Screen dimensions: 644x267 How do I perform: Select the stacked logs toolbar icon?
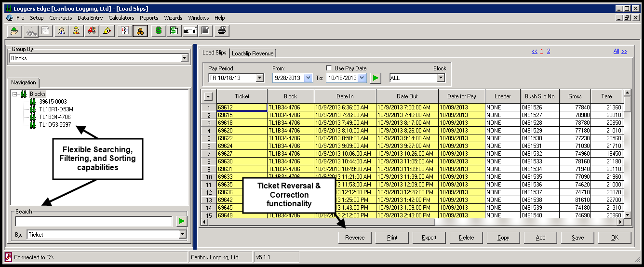140,31
